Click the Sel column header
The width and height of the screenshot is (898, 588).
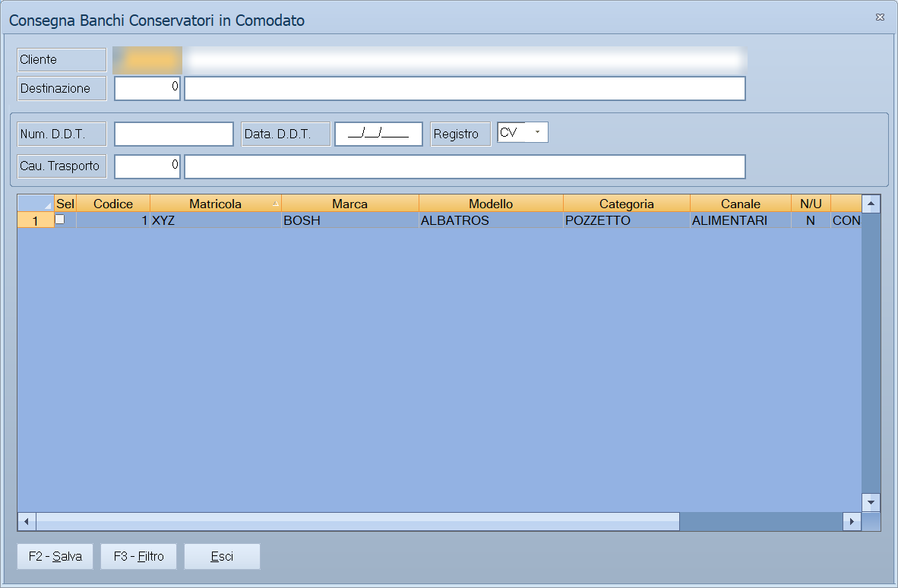pyautogui.click(x=65, y=204)
